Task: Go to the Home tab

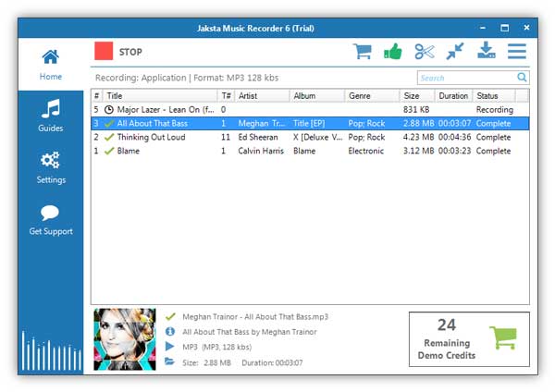Action: pyautogui.click(x=51, y=65)
